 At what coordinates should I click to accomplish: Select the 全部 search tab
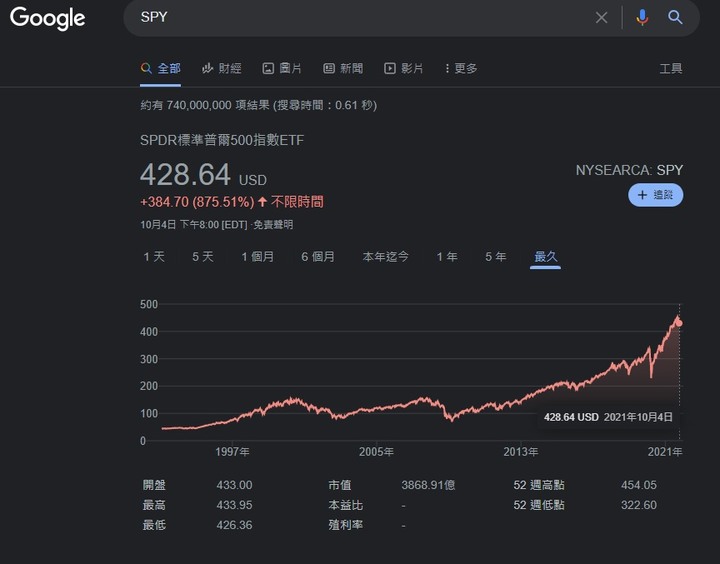[160, 68]
